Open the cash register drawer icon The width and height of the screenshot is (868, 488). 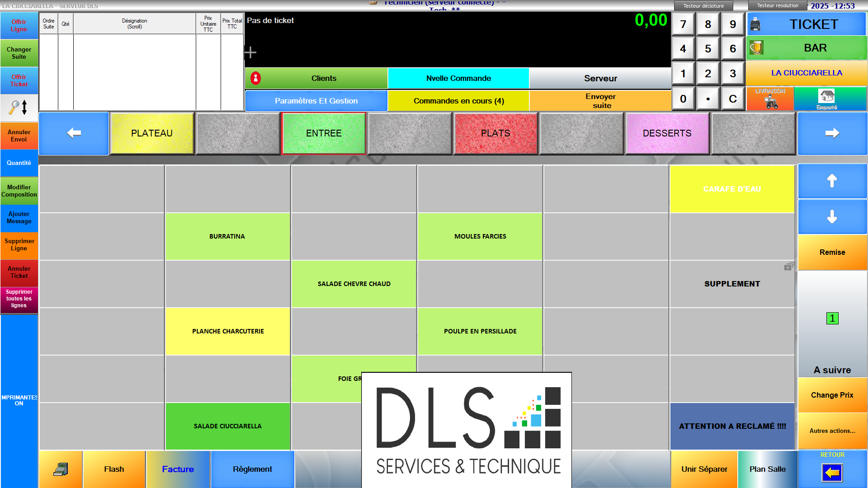coord(61,469)
